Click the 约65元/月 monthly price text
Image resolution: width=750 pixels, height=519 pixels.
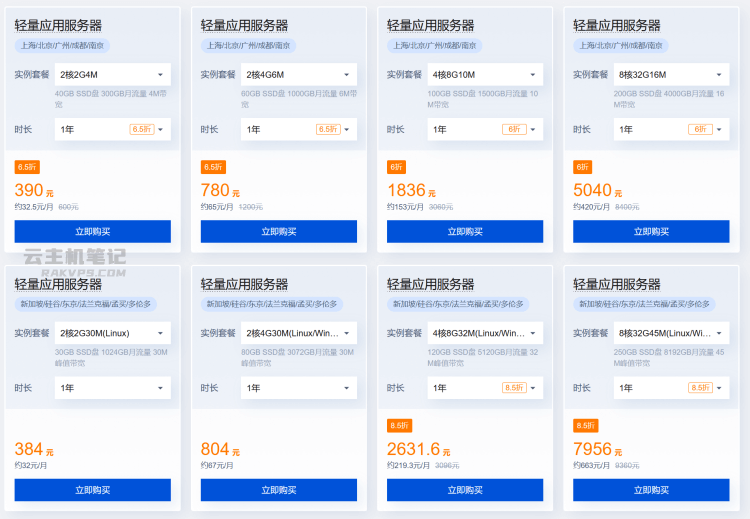pos(217,207)
